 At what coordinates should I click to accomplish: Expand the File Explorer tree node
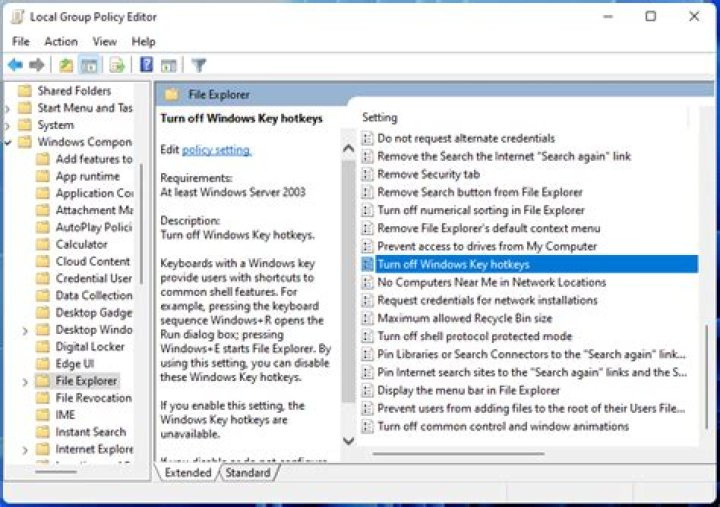click(24, 381)
